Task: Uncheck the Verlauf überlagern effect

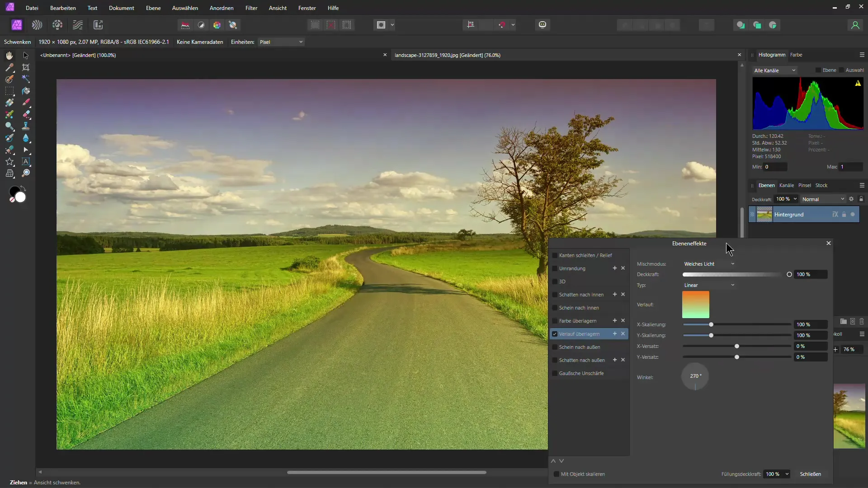Action: [x=555, y=334]
